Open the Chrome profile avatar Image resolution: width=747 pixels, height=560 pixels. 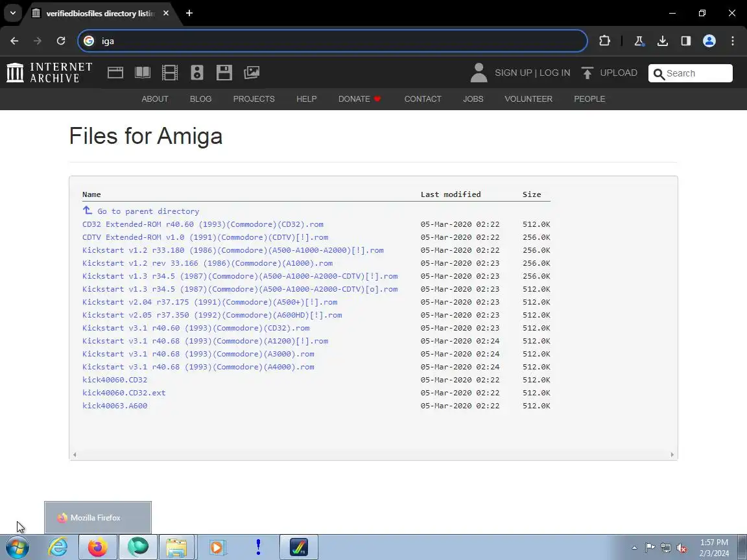[709, 41]
